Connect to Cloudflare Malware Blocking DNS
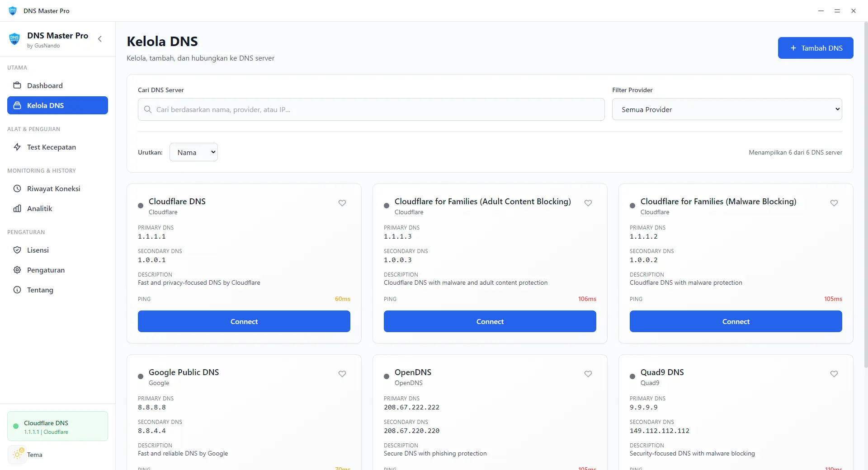The image size is (868, 470). pos(736,321)
